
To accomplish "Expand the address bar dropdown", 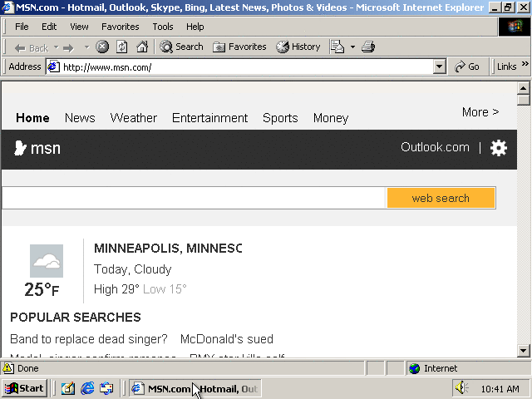I will (440, 66).
